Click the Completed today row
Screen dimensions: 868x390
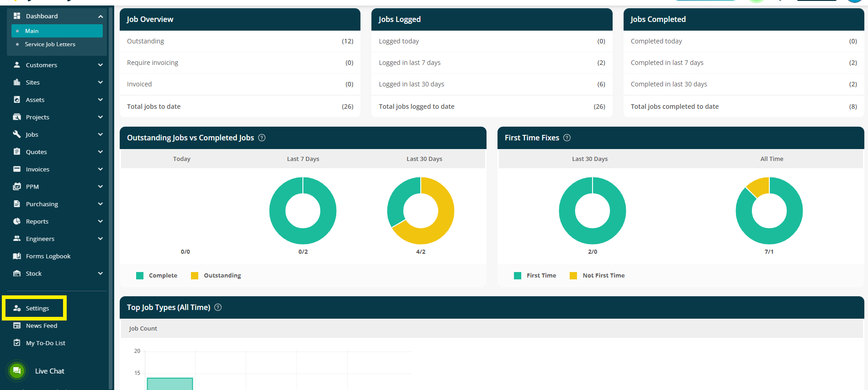pos(744,41)
